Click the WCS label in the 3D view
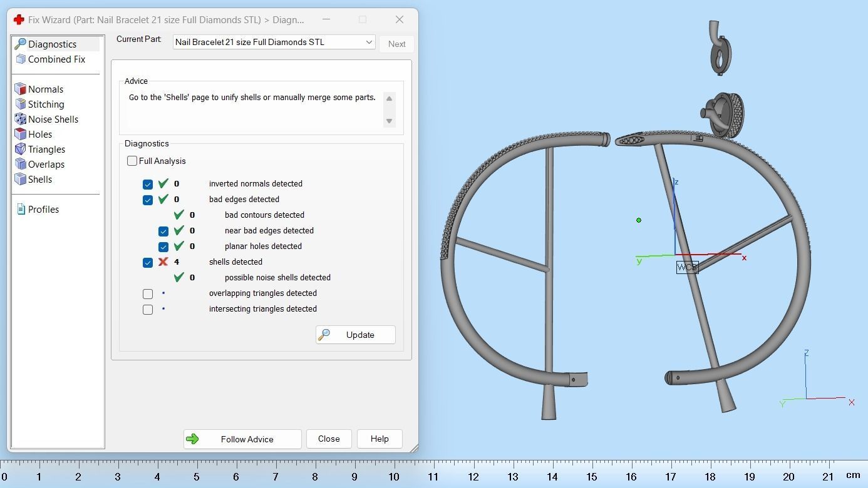868x488 pixels. pyautogui.click(x=687, y=267)
